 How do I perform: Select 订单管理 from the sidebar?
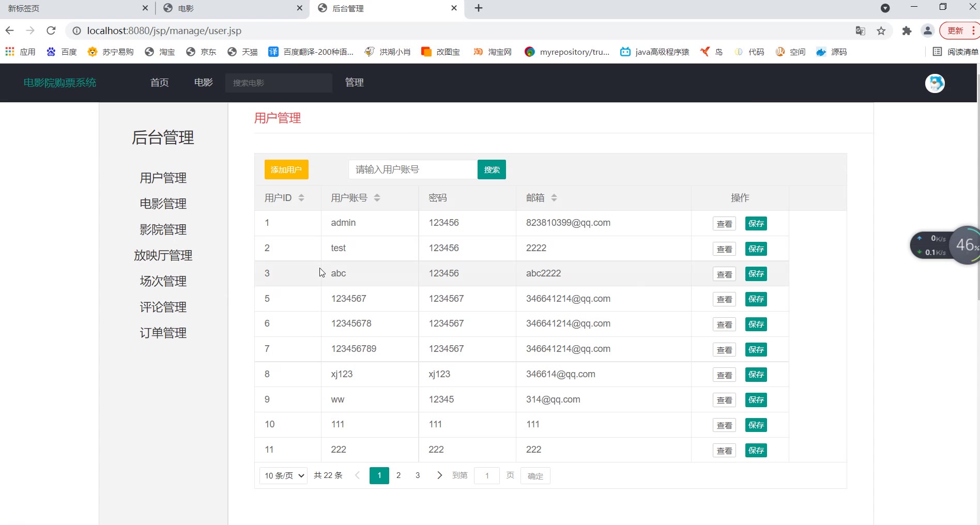click(x=163, y=333)
